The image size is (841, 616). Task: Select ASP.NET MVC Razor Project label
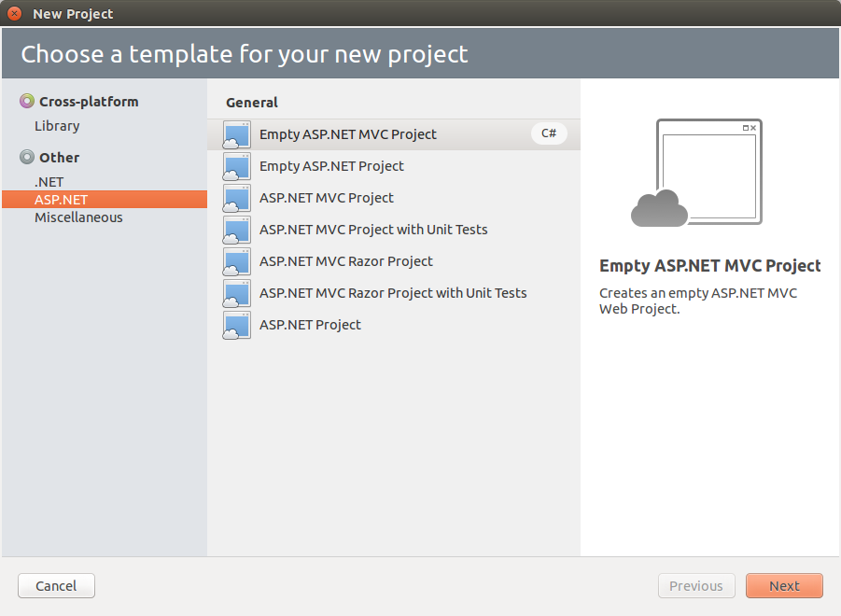(x=346, y=261)
